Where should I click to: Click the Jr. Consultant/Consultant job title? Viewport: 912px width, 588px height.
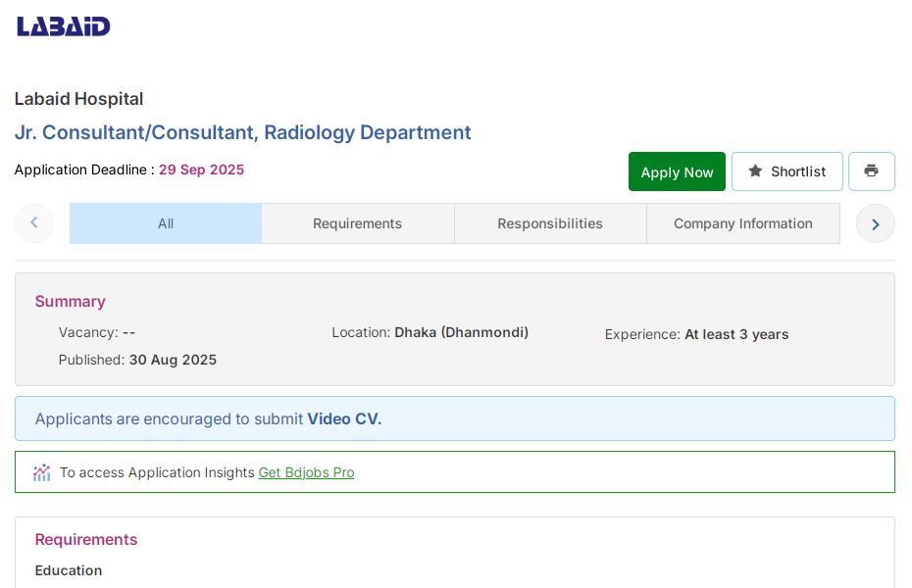pos(242,132)
